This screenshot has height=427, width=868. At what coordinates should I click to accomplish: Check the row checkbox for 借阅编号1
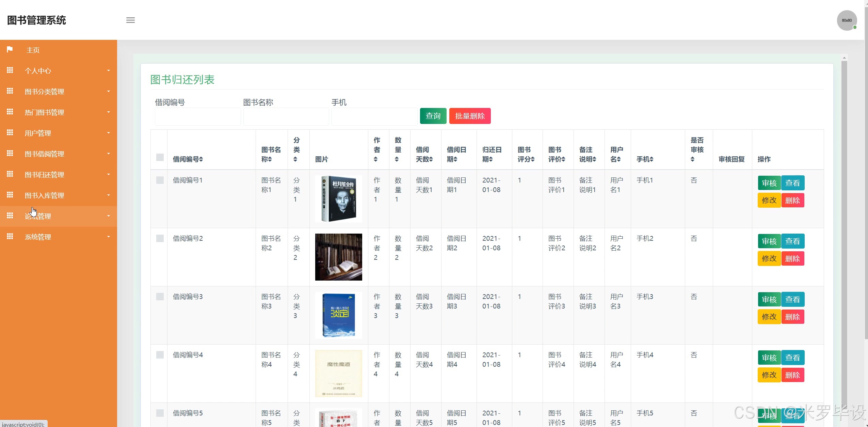coord(160,180)
